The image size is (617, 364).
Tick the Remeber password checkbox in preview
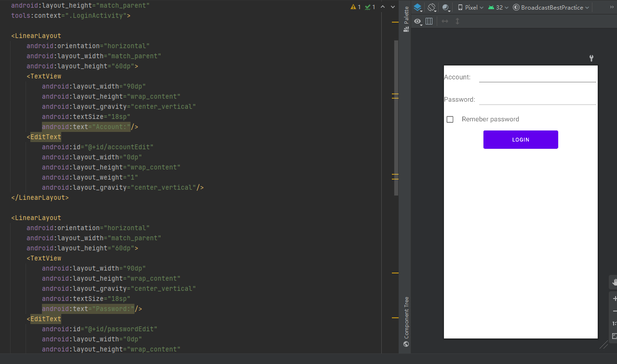450,119
